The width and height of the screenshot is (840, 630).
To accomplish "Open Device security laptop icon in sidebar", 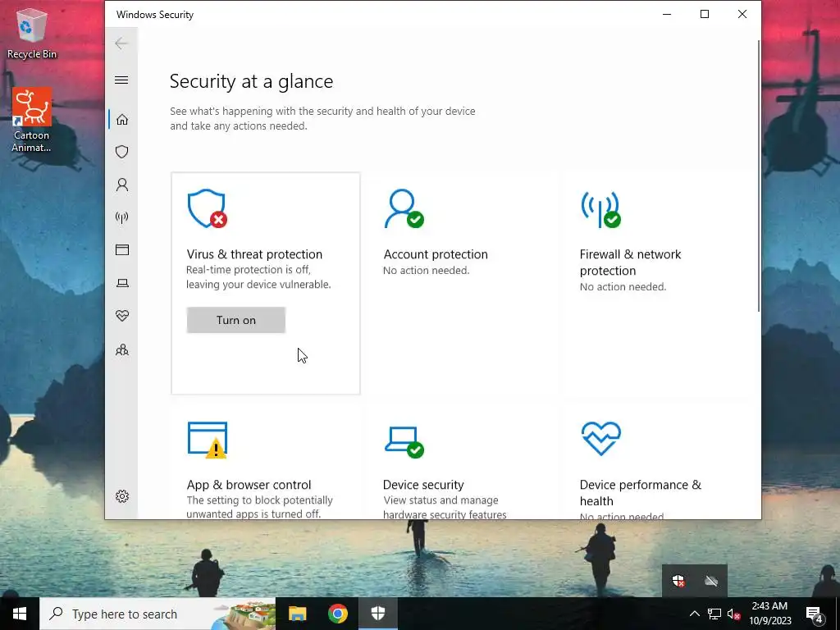I will [x=122, y=283].
